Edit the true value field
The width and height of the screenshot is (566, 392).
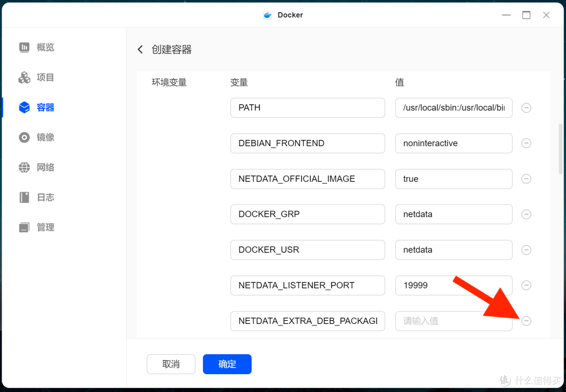pos(454,179)
